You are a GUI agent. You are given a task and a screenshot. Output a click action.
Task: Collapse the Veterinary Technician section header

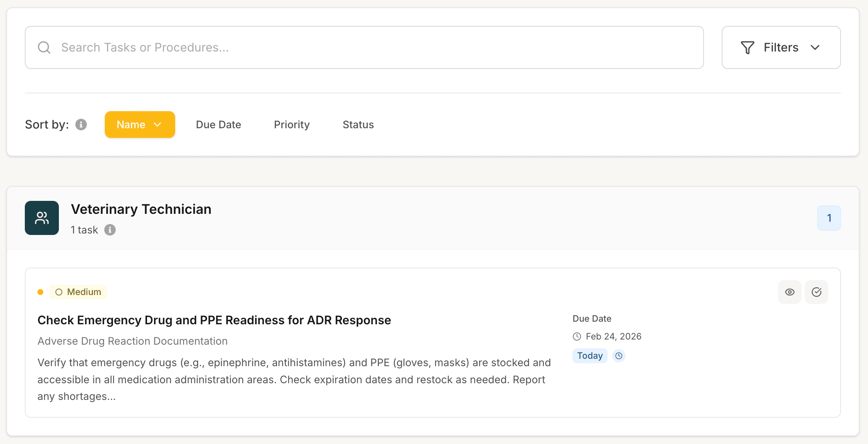pos(433,218)
